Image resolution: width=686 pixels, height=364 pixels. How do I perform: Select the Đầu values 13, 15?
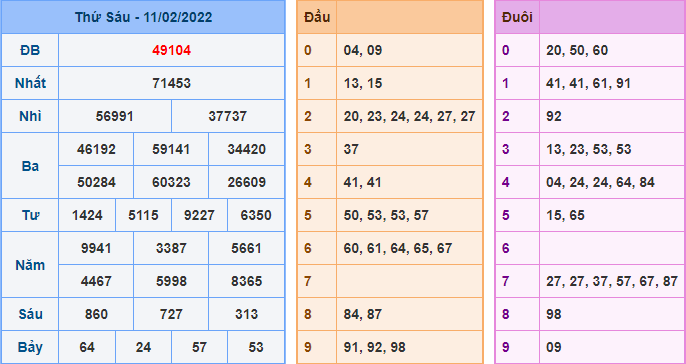click(x=363, y=83)
